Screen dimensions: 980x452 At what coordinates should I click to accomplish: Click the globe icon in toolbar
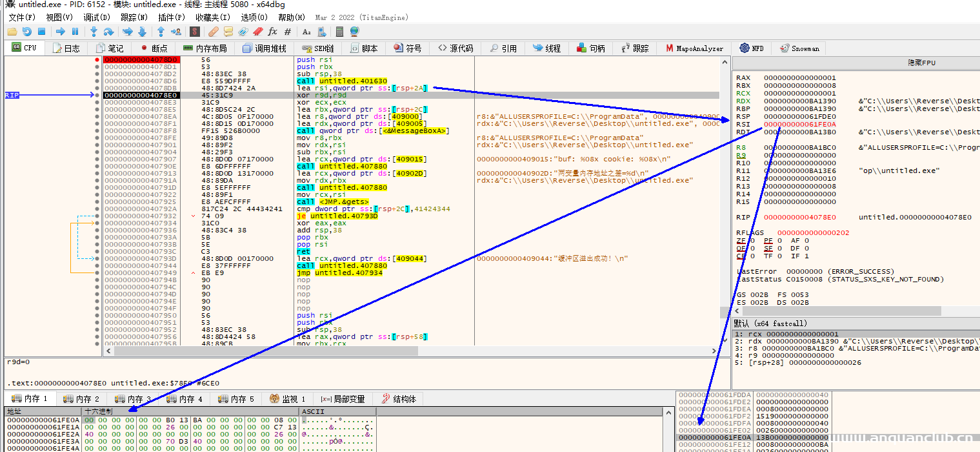pos(354,32)
